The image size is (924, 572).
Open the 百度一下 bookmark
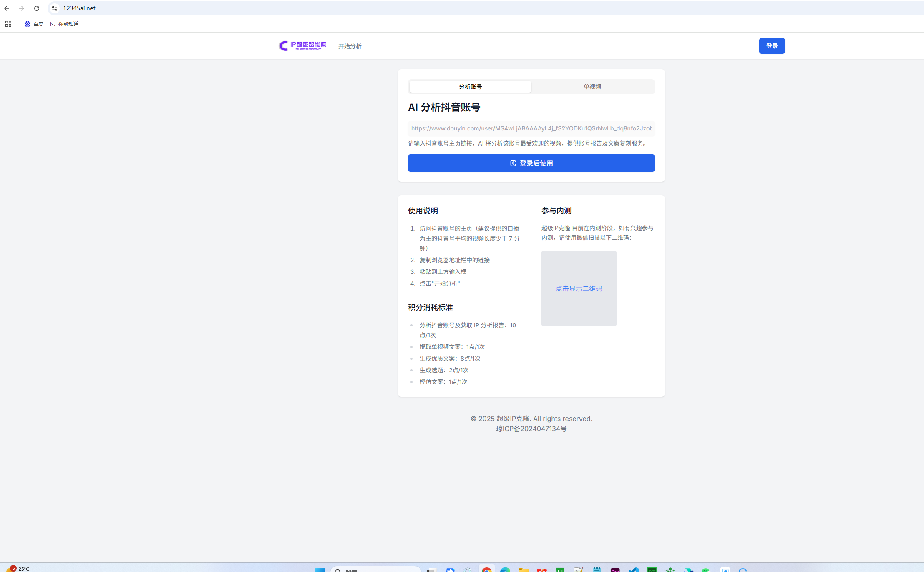click(51, 24)
